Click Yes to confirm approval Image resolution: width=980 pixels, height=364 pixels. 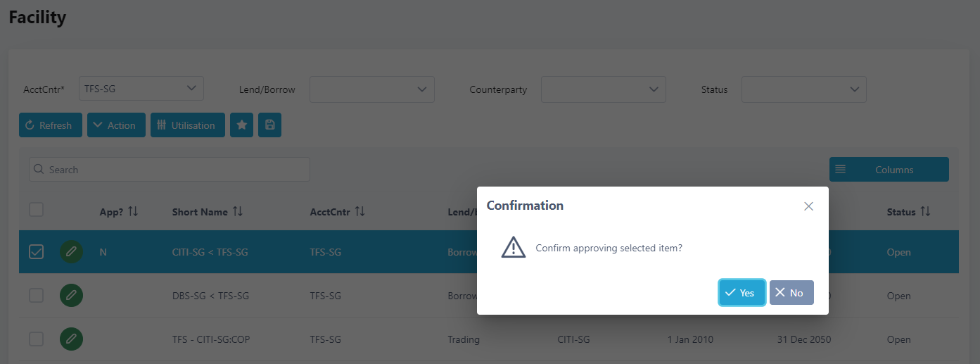click(x=742, y=293)
